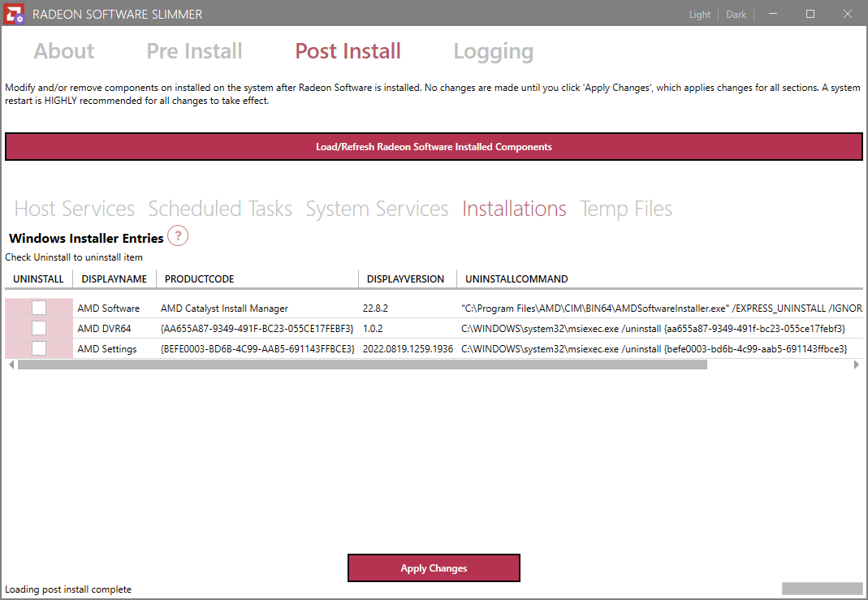This screenshot has width=868, height=600.
Task: Minimize the Radeon Software Slimmer window
Action: click(773, 14)
